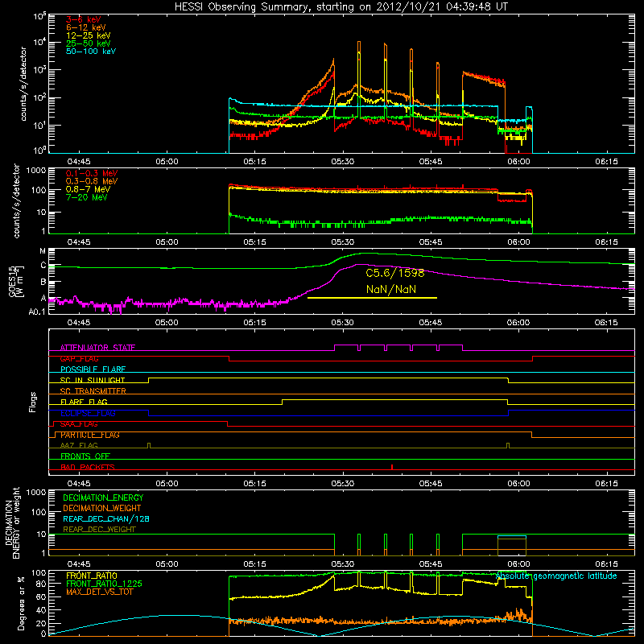Click the FRONT_RATIO legend label

pyautogui.click(x=92, y=576)
